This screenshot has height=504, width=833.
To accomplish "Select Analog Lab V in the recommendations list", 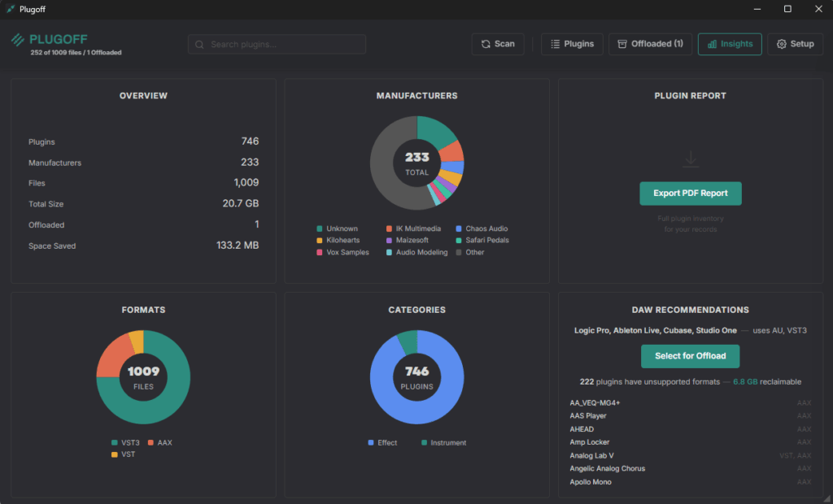I will [x=592, y=455].
